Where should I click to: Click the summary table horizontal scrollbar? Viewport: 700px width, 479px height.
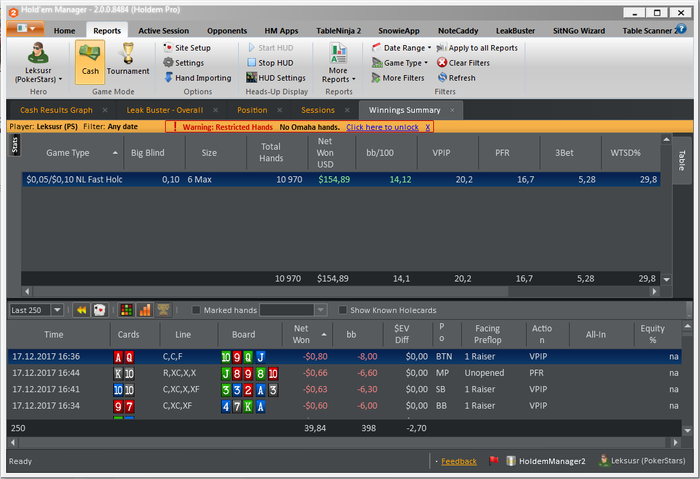[271, 292]
